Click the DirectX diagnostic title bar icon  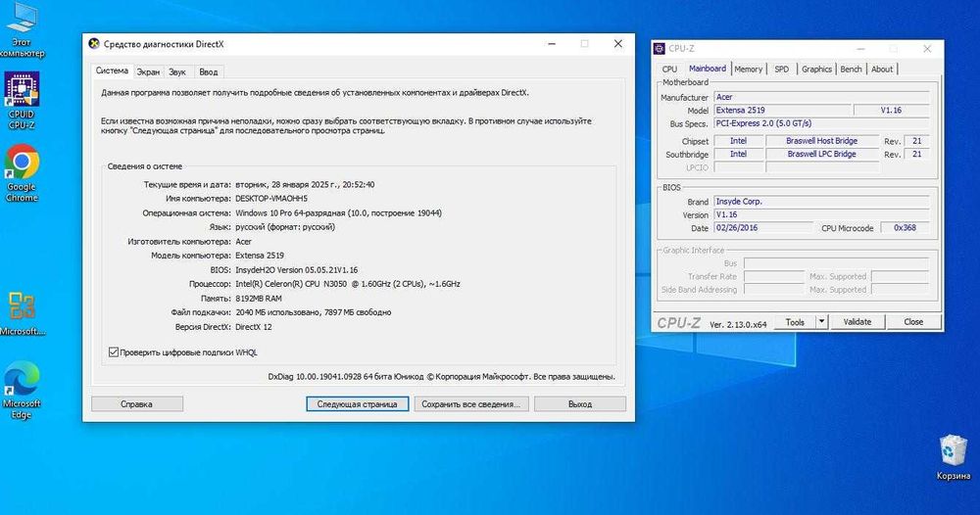(x=94, y=44)
